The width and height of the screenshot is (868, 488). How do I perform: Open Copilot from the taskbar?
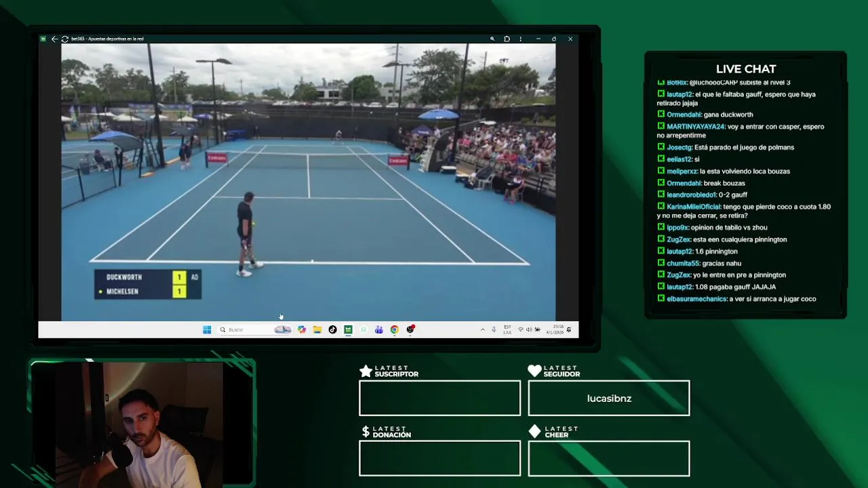(302, 329)
